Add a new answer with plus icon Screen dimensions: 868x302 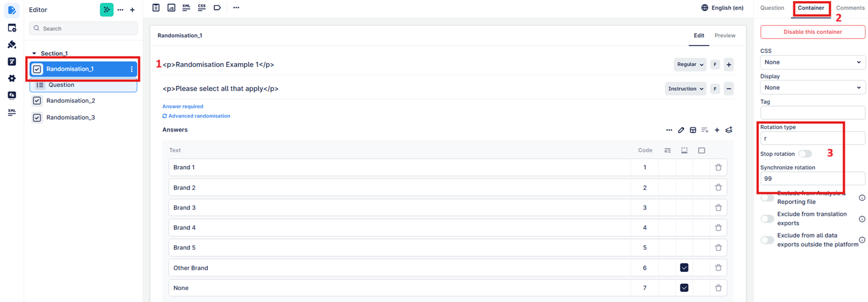click(x=717, y=130)
